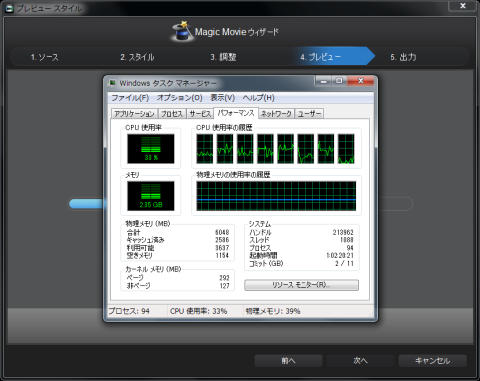Go to wizard step 5. 出力

[x=403, y=57]
